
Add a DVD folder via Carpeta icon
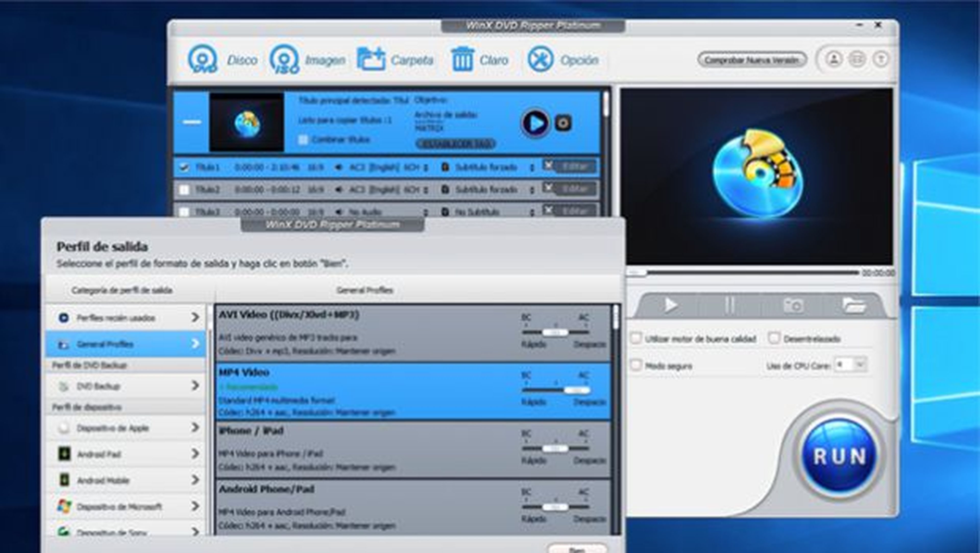371,59
